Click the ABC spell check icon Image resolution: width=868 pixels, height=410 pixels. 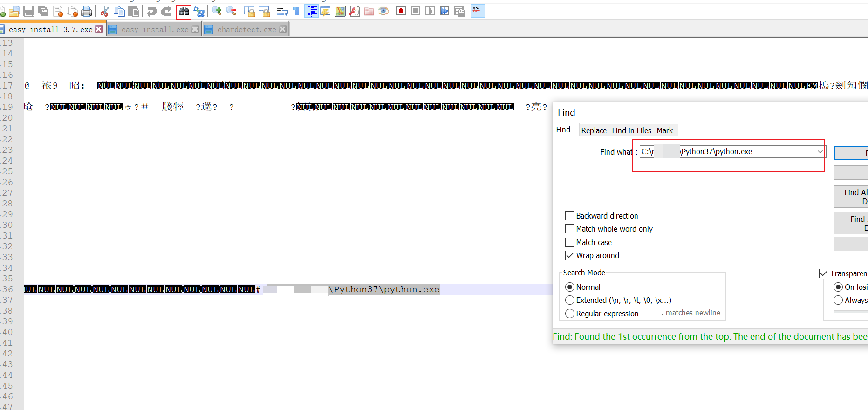click(478, 11)
